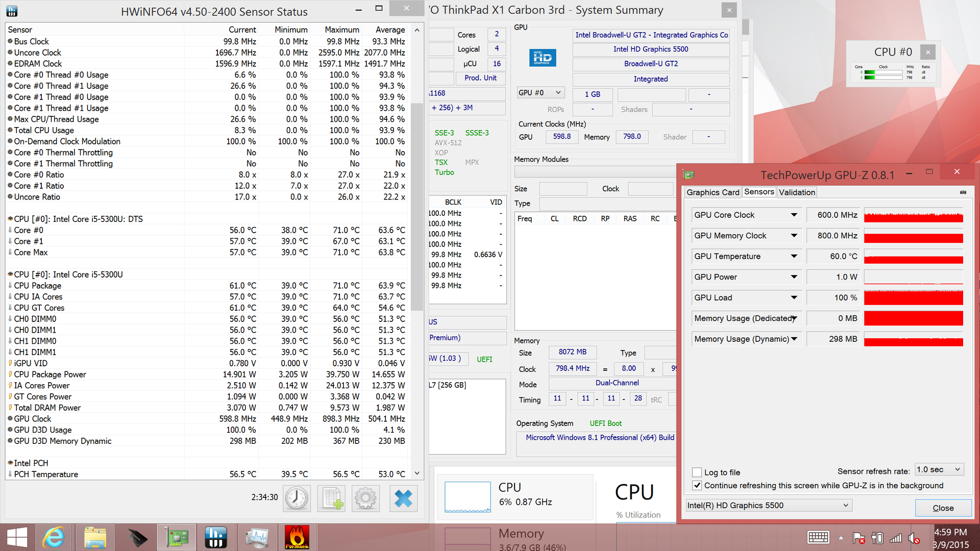Open the Sensor refresh rate dropdown
This screenshot has height=551, width=980.
coord(939,470)
